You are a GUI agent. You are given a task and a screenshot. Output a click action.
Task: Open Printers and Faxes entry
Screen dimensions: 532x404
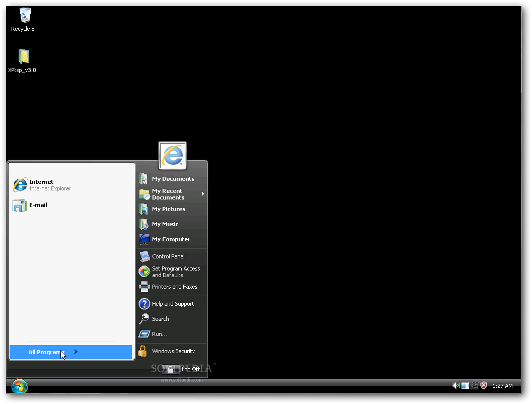click(x=173, y=287)
